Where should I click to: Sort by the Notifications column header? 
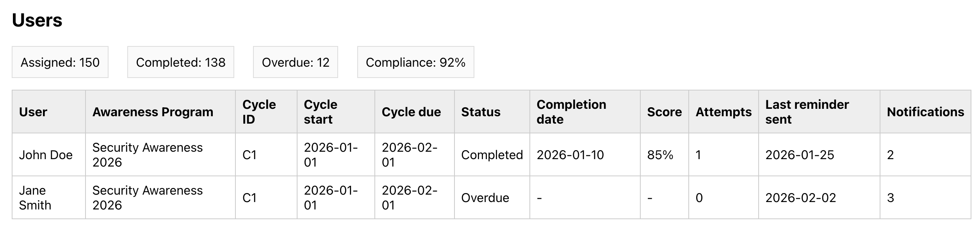pos(925,112)
